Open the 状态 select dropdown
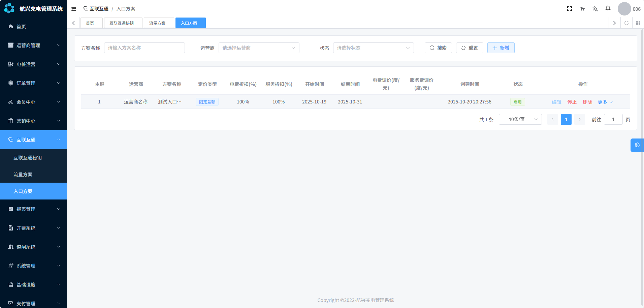The image size is (644, 308). click(x=373, y=48)
